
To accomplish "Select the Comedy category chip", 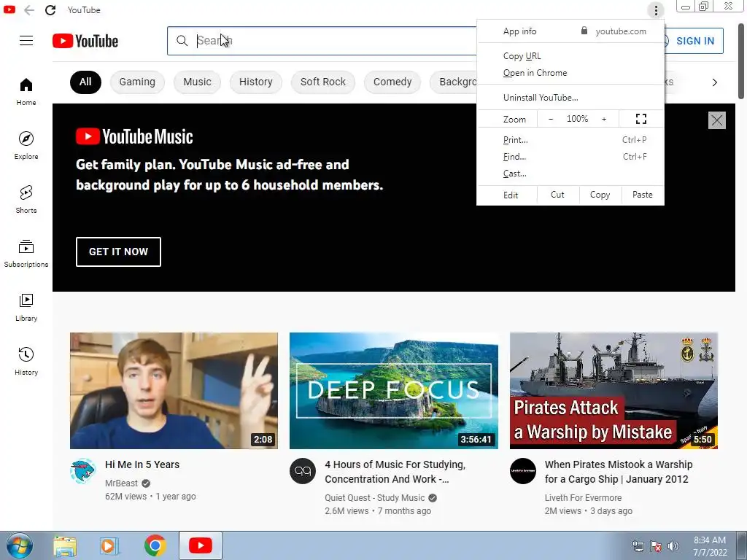I will [392, 82].
